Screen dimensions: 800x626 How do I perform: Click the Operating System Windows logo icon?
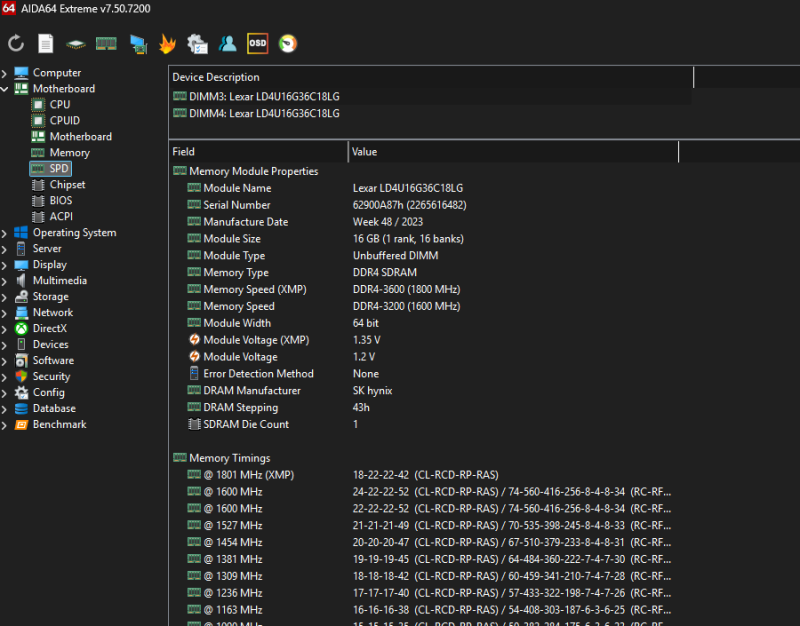[x=21, y=233]
